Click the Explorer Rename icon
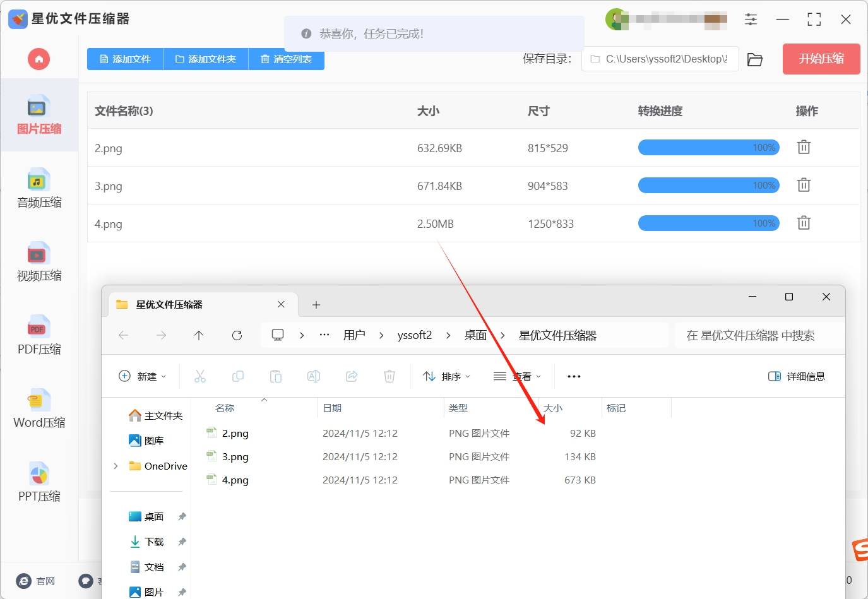This screenshot has width=868, height=599. pyautogui.click(x=314, y=376)
